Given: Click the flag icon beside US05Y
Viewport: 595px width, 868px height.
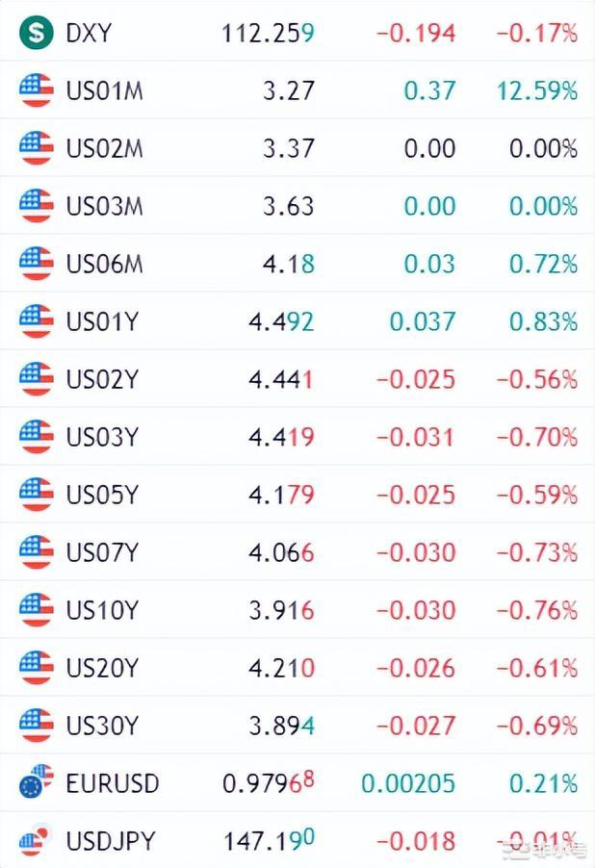Looking at the screenshot, I should 36,495.
